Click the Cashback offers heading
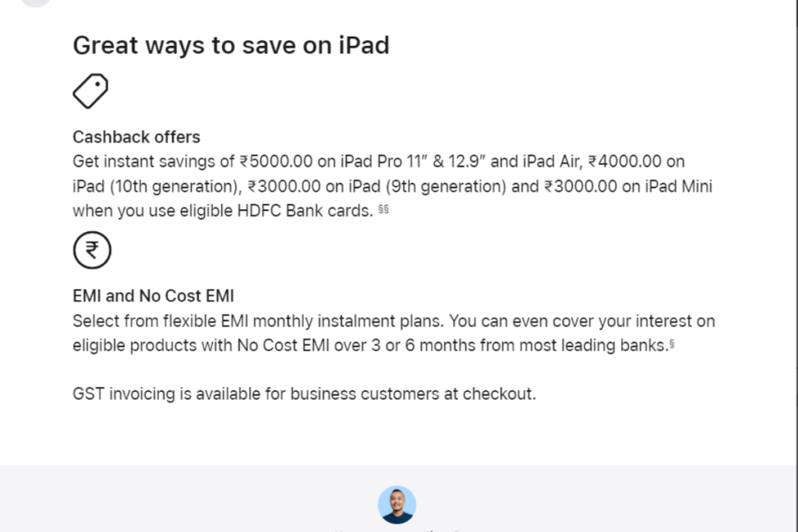The height and width of the screenshot is (532, 798). 136,137
